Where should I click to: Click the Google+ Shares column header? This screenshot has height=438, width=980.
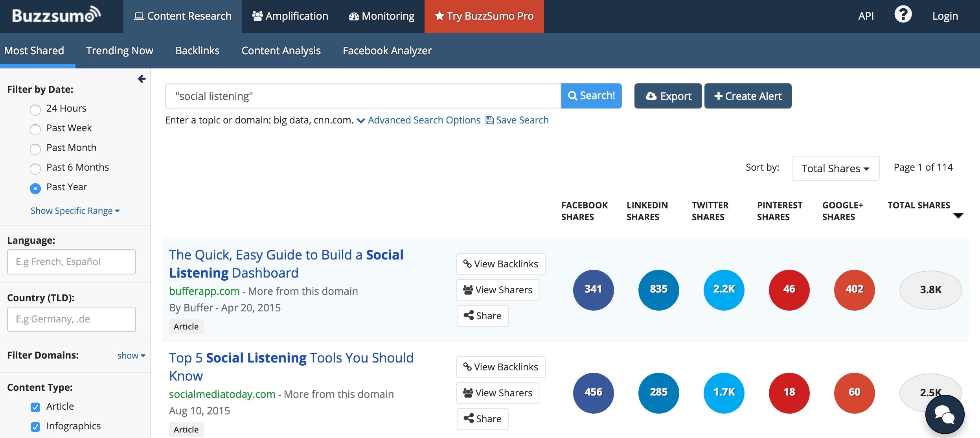point(843,211)
